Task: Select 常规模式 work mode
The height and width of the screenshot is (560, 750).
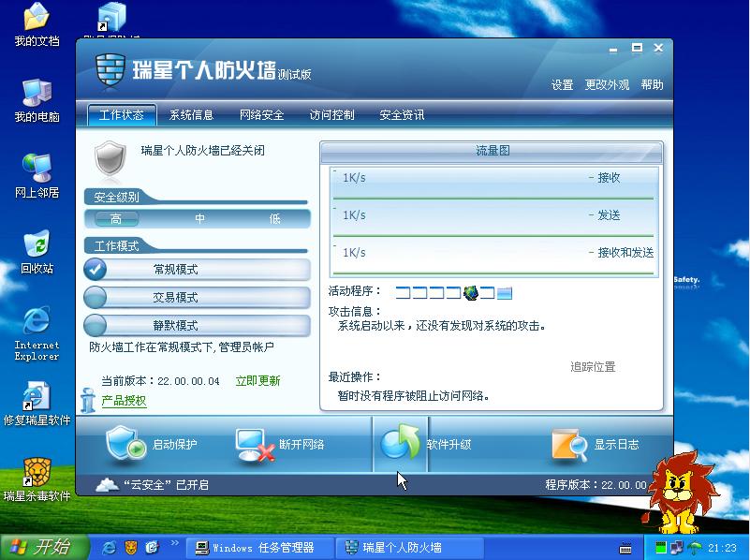Action: click(197, 270)
